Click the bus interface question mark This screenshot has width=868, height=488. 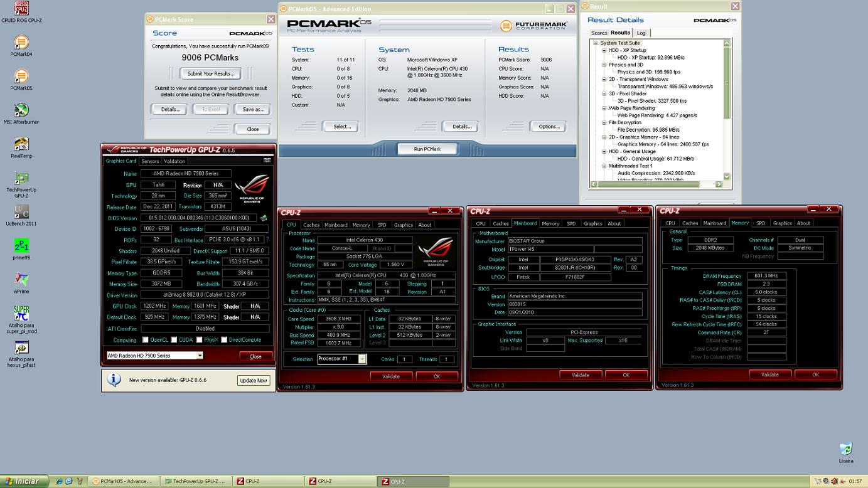pyautogui.click(x=267, y=240)
